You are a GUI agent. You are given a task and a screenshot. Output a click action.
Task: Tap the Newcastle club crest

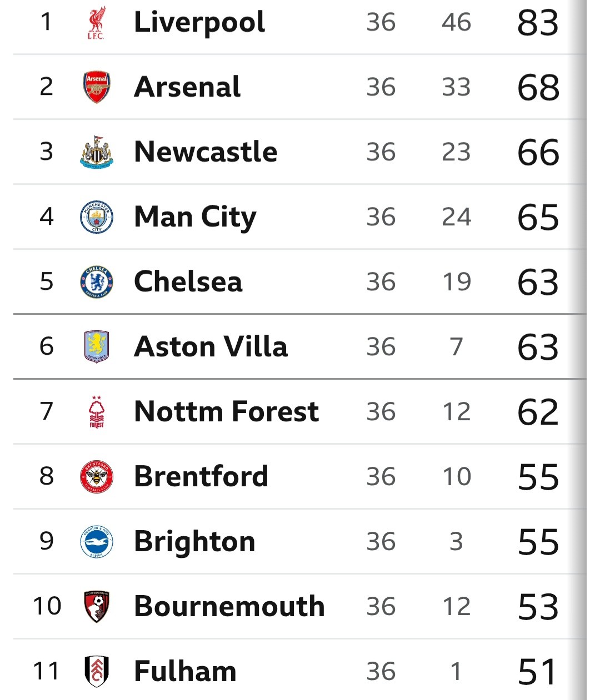pyautogui.click(x=97, y=152)
